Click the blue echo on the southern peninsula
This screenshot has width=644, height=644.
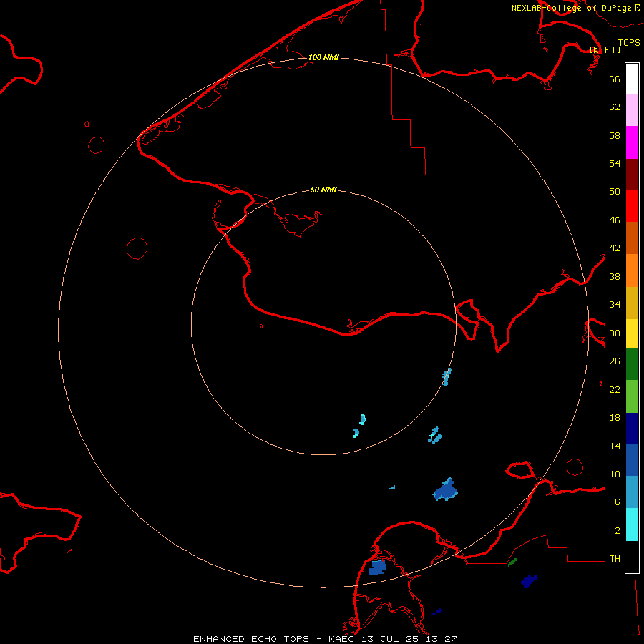pos(377,567)
